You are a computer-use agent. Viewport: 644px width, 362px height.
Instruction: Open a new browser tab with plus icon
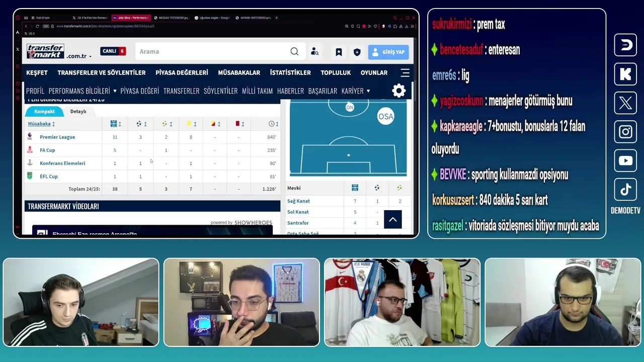pos(276,18)
